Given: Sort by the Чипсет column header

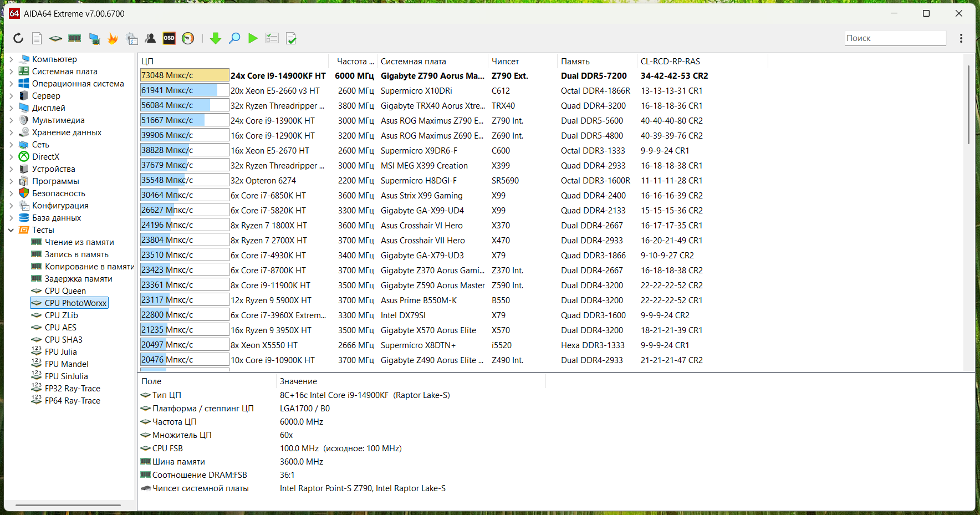Looking at the screenshot, I should tap(522, 61).
